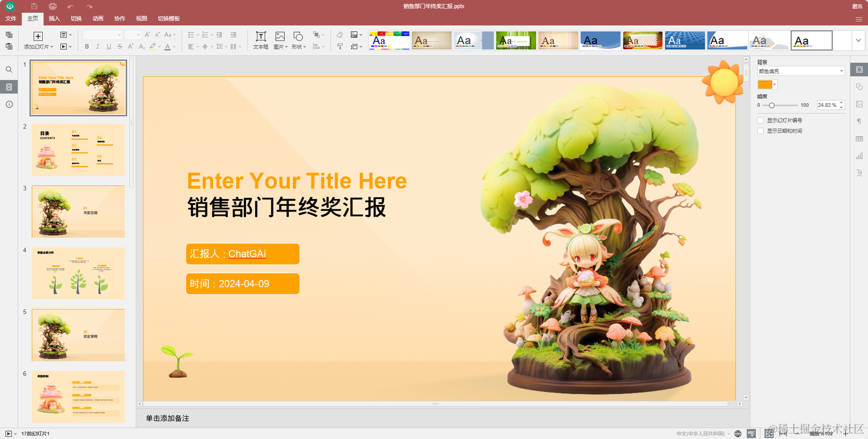Open the table settings tab in right sidebar
868x439 pixels.
pyautogui.click(x=860, y=139)
